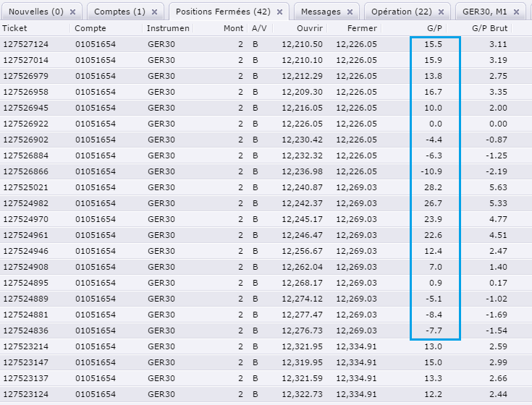Screen dimensions: 532x405
Task: Click G/P value 28.2
Action: (434, 187)
